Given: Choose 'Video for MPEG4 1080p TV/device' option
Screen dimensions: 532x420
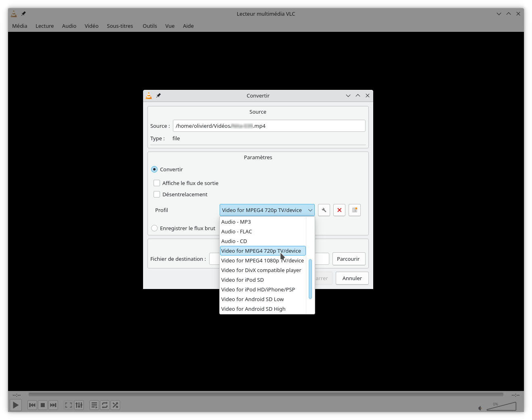Looking at the screenshot, I should tap(262, 260).
